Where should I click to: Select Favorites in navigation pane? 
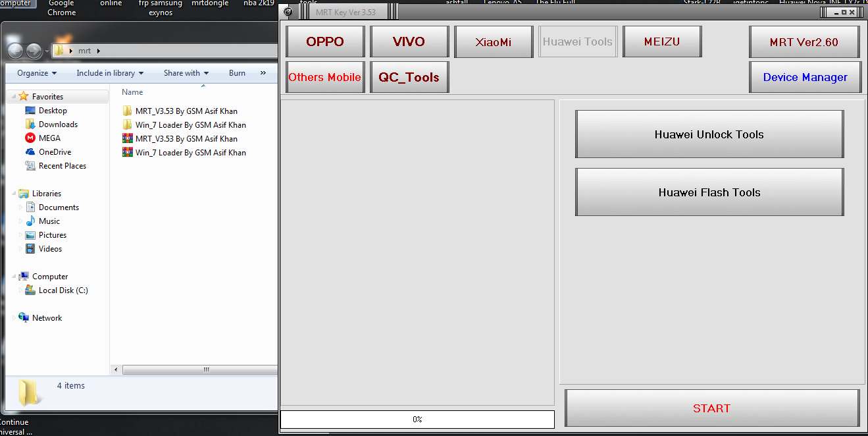pyautogui.click(x=47, y=96)
